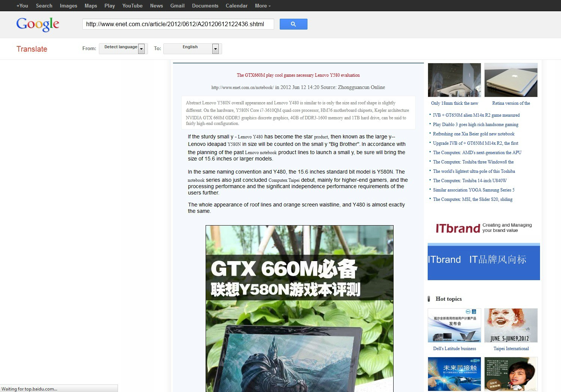Open the Lenovo notebook inline link
The height and width of the screenshot is (392, 561).
pyautogui.click(x=261, y=153)
